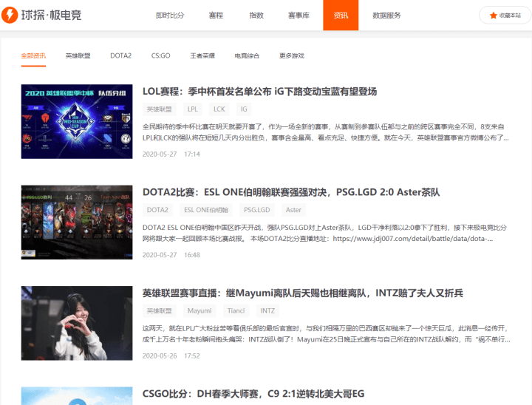Open 数据服务 in the top navigation
This screenshot has height=405, width=532.
pos(386,16)
